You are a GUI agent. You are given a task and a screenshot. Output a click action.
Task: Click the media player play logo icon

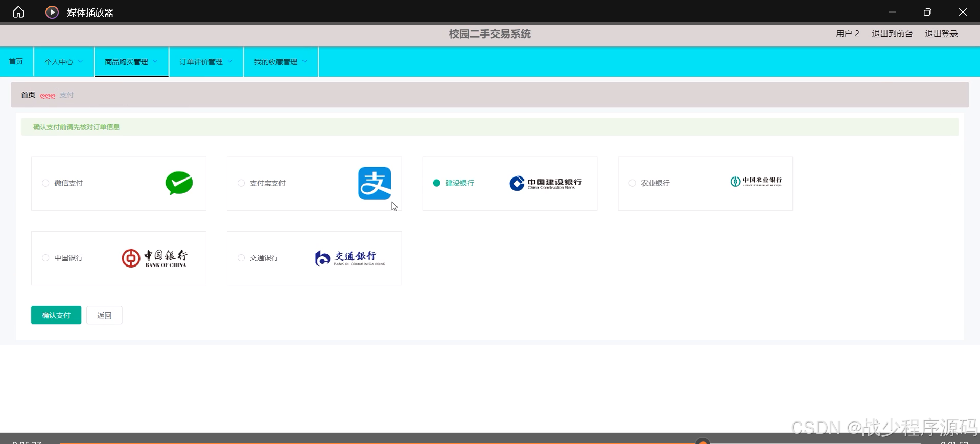pyautogui.click(x=52, y=12)
